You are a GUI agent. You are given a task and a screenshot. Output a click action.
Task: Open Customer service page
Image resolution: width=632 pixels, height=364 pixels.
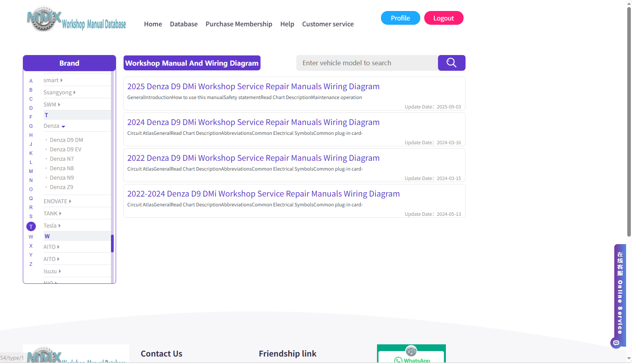point(328,24)
